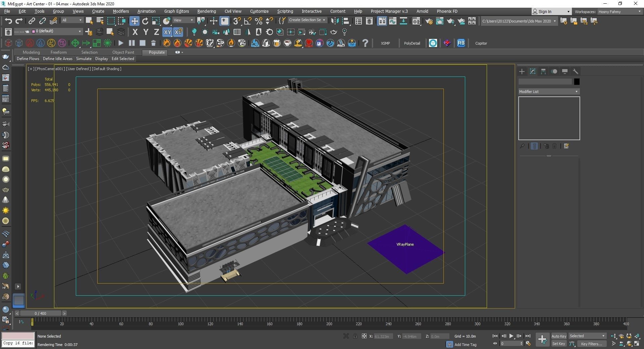Click the PolyDetail toolbar button
The width and height of the screenshot is (644, 349).
pos(412,43)
